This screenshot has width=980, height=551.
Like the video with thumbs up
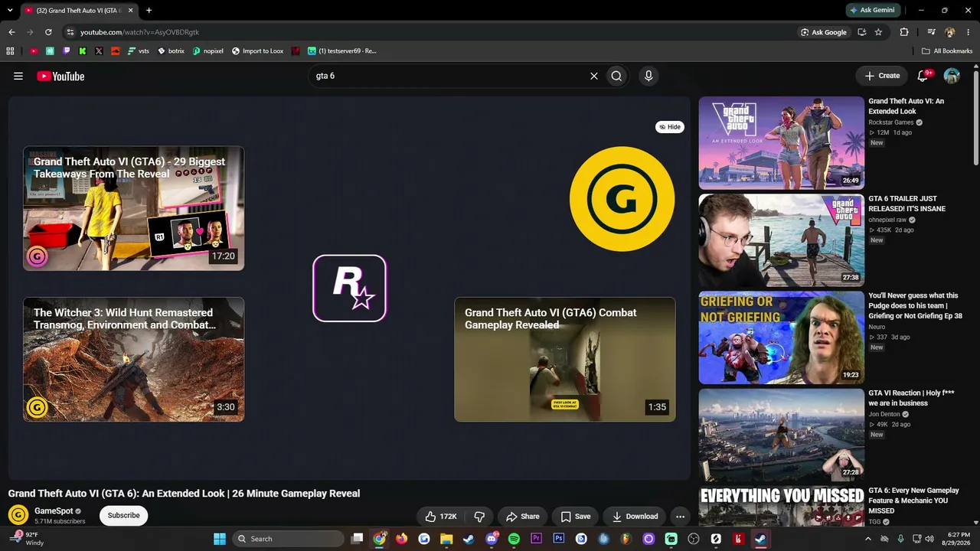(x=440, y=517)
